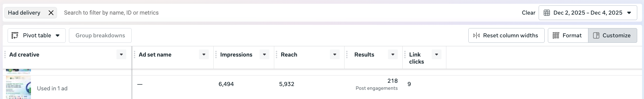Screen dimensions: 644x99
Task: Click the Reset column widths icon
Action: [x=476, y=35]
